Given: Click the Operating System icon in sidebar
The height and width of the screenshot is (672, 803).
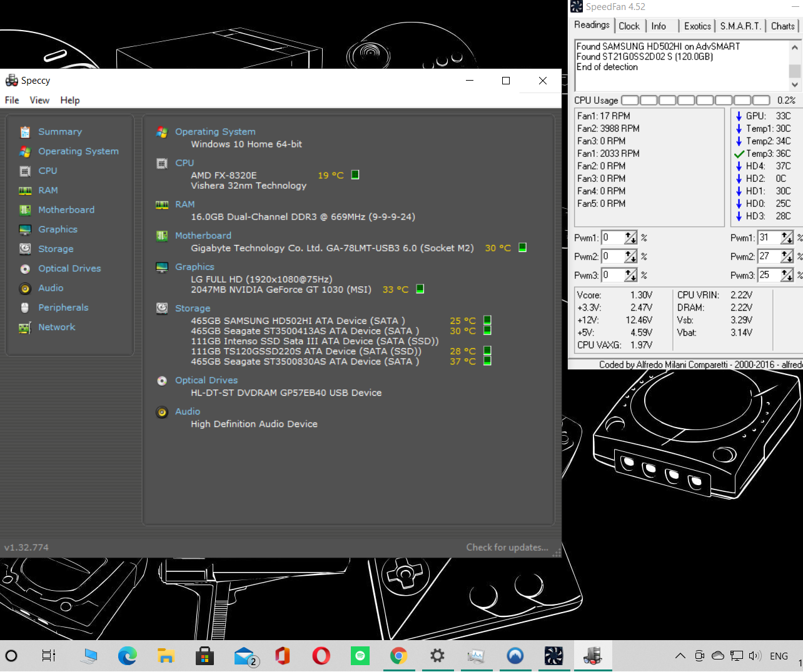Looking at the screenshot, I should [x=25, y=151].
